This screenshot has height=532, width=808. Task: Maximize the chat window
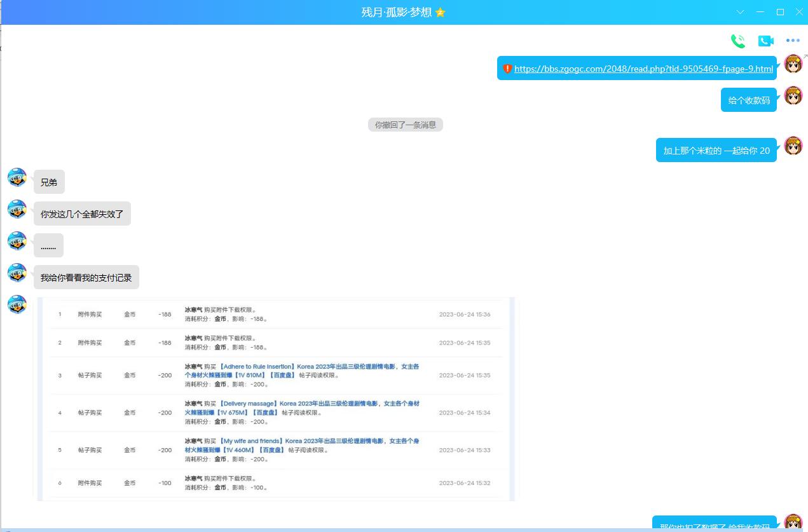[x=780, y=12]
